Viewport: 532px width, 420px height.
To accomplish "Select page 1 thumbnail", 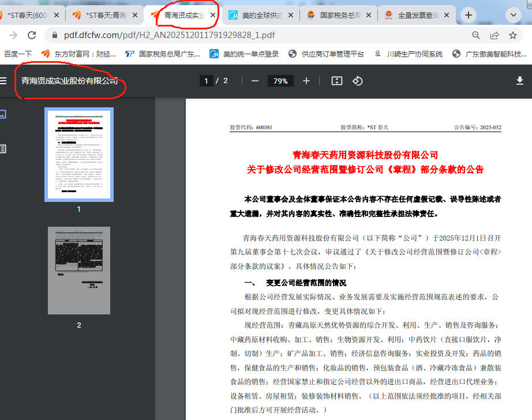I will (x=79, y=155).
